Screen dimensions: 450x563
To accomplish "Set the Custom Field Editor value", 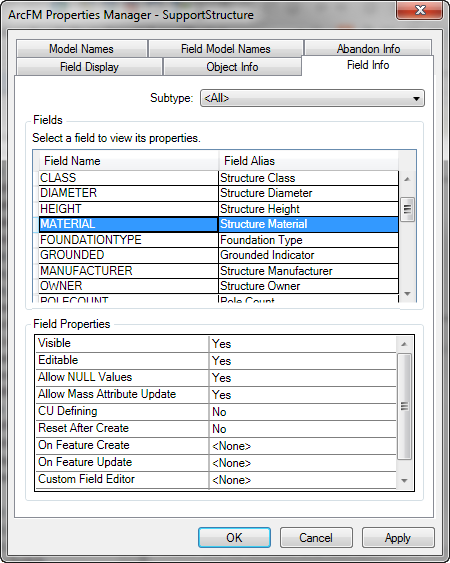I will pyautogui.click(x=302, y=480).
